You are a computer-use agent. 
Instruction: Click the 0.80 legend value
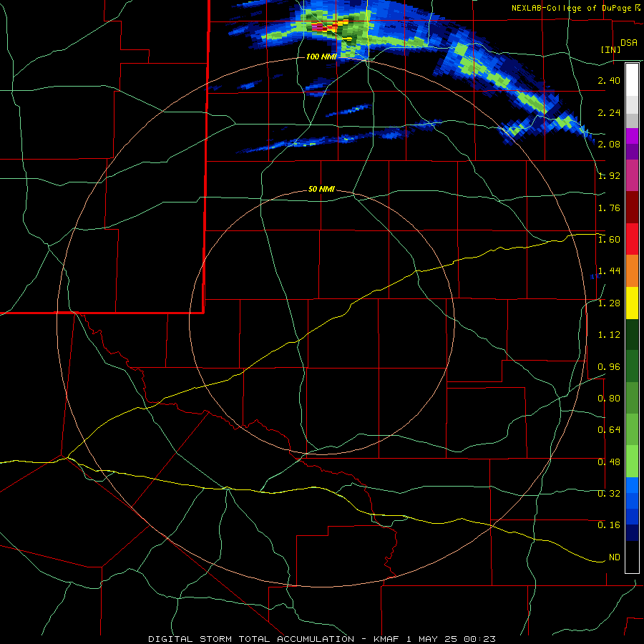[609, 399]
